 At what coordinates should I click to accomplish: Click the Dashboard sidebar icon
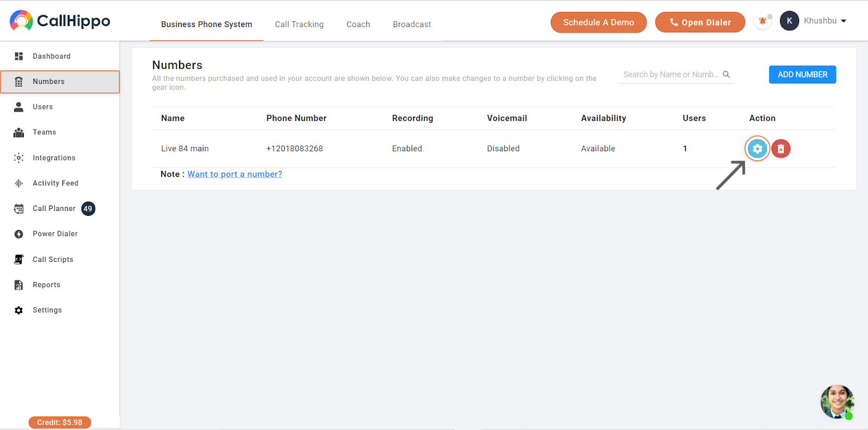point(19,56)
